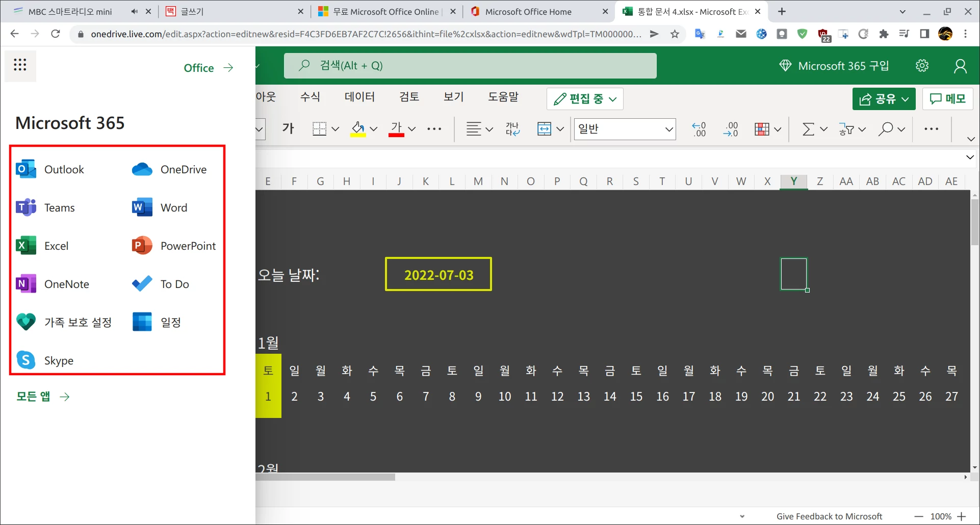Open the Chrome side panel icon

(x=924, y=34)
